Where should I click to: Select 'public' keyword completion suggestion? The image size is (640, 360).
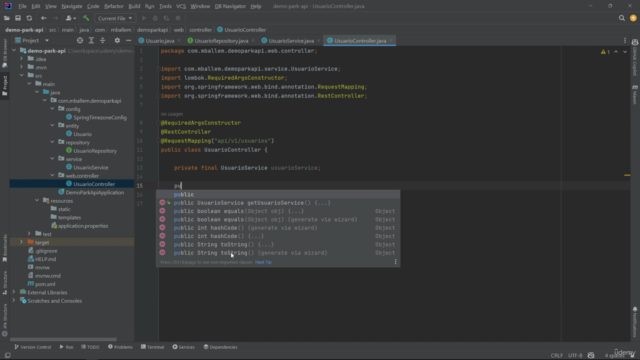[278, 194]
